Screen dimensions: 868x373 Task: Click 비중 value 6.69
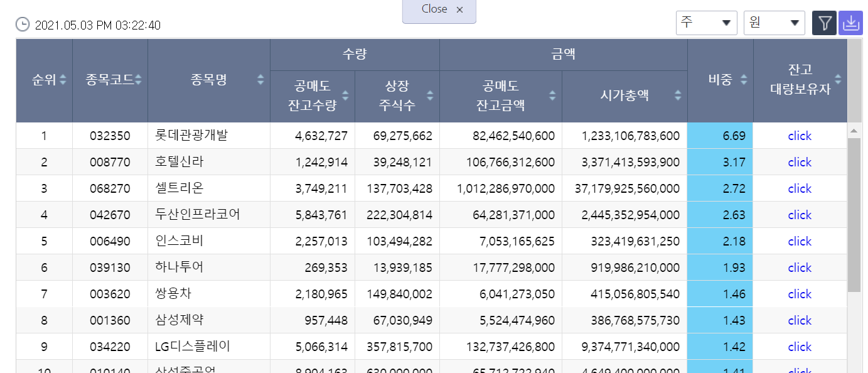734,136
